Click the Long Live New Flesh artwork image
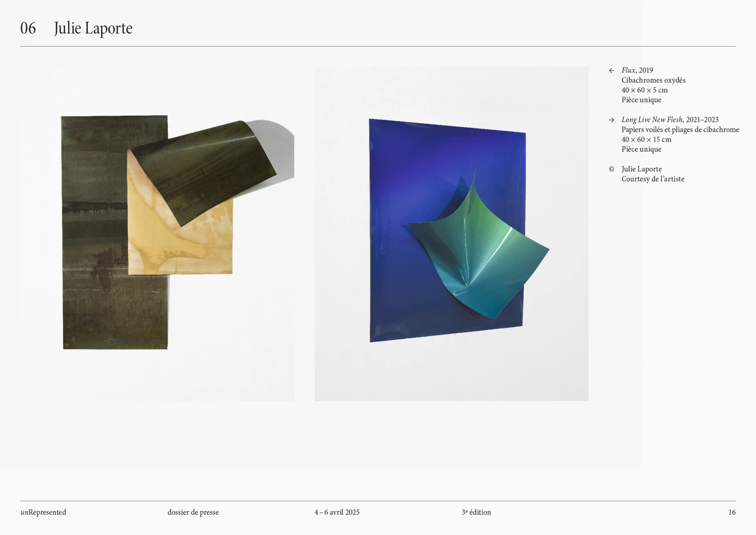756x535 pixels. (451, 234)
